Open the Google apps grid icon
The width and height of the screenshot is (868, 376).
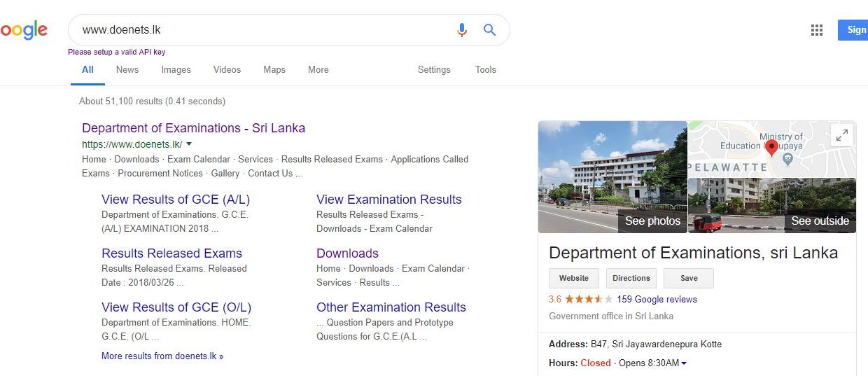click(816, 30)
